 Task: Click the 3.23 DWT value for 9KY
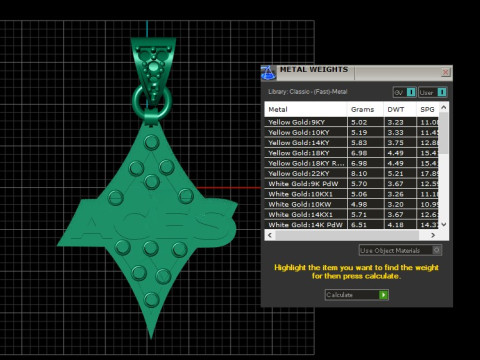tap(395, 122)
